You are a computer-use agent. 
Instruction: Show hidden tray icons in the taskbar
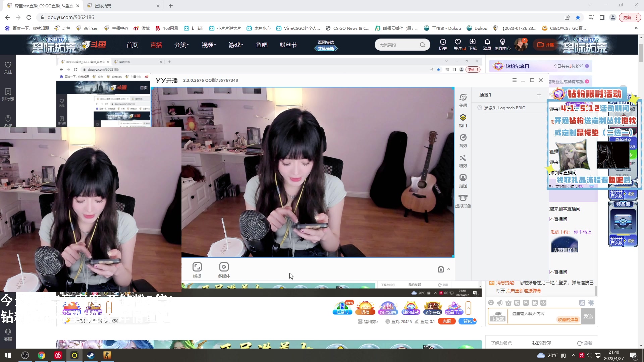pos(573,355)
